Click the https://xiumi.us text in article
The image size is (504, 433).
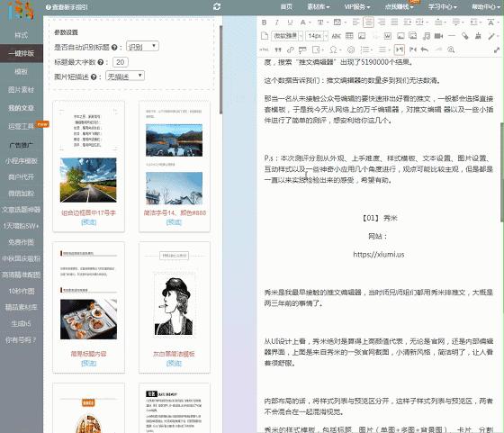click(379, 255)
